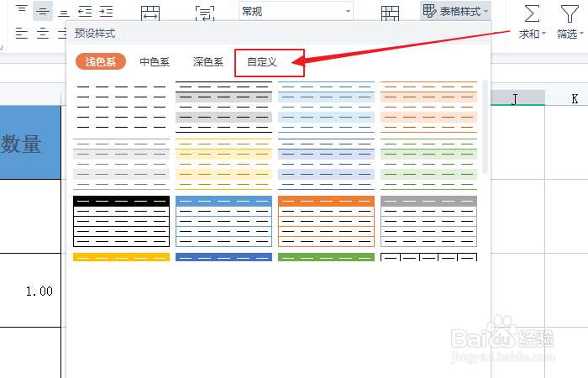This screenshot has width=588, height=378.
Task: Click the bottom vertical align icon
Action: point(64,13)
